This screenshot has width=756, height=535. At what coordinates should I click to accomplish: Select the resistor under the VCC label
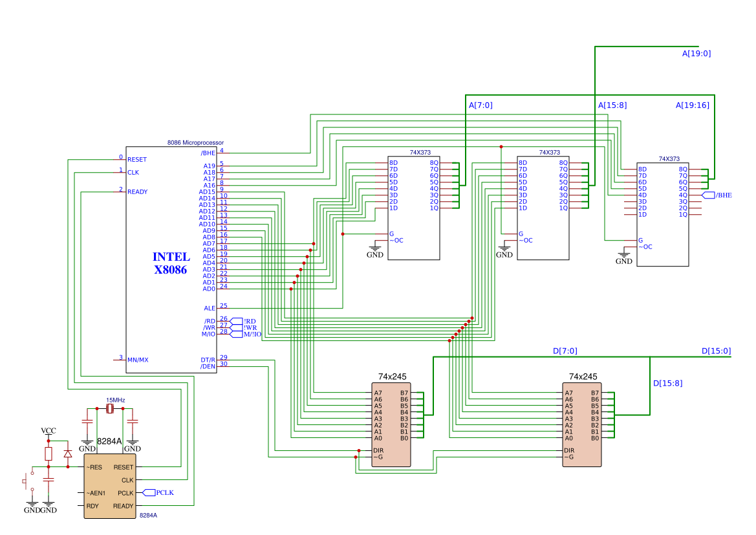click(49, 454)
